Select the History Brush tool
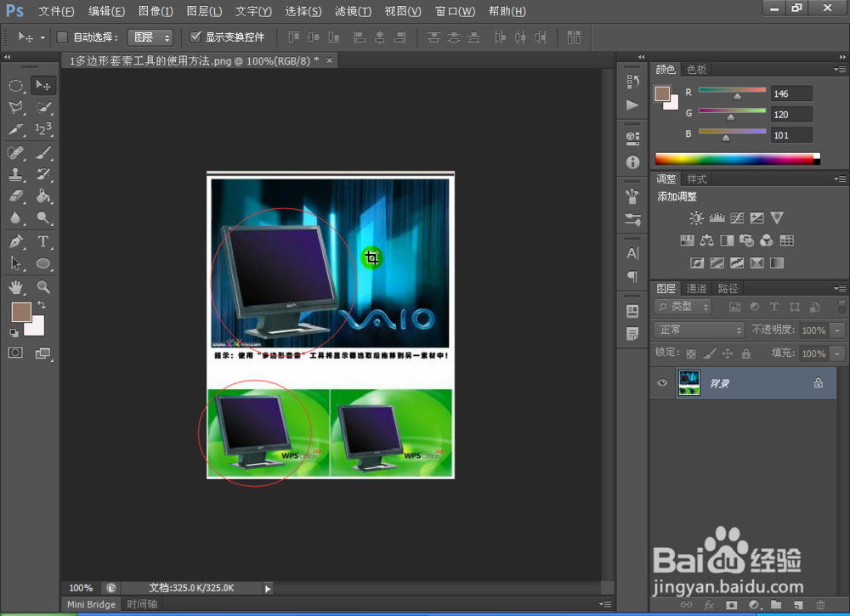 42,174
